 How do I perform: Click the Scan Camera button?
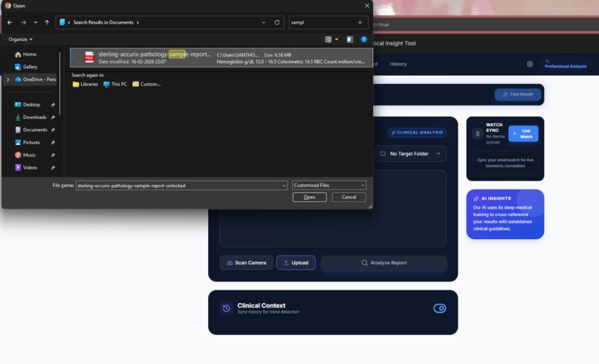click(x=247, y=263)
